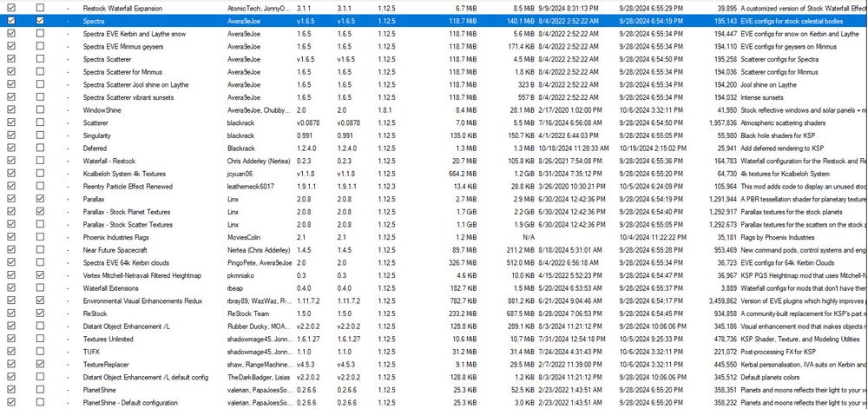Select Spectra EVE Minmus geysers mod
868x409 pixels.
[x=434, y=47]
